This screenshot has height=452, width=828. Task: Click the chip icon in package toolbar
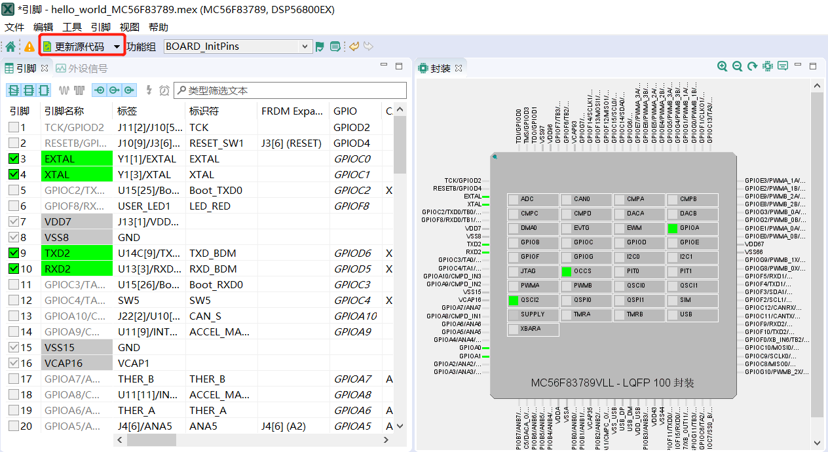(x=768, y=67)
